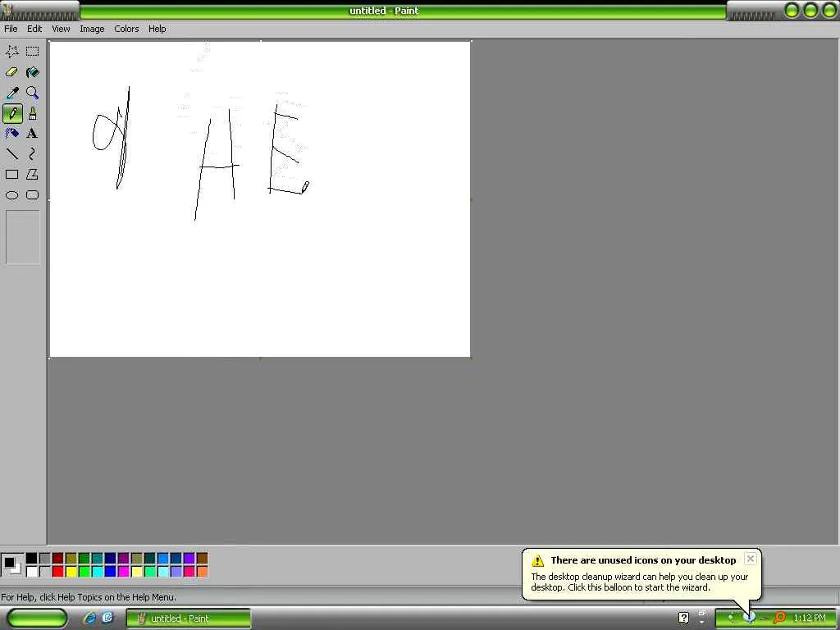The height and width of the screenshot is (630, 840).
Task: Open the Colors menu
Action: 126,29
